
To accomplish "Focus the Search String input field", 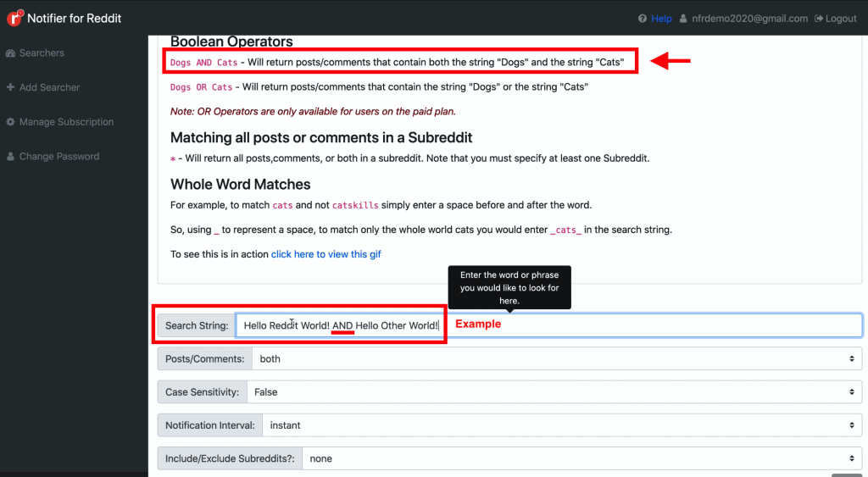I will pos(548,325).
